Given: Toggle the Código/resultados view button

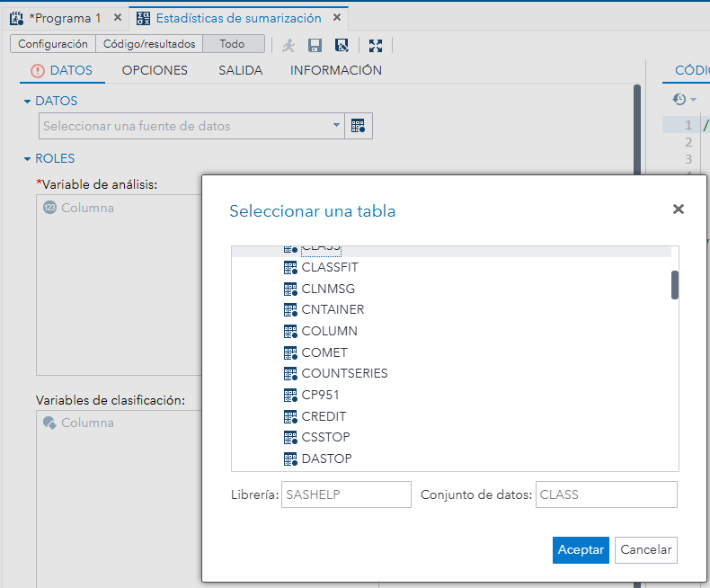Looking at the screenshot, I should [x=149, y=44].
